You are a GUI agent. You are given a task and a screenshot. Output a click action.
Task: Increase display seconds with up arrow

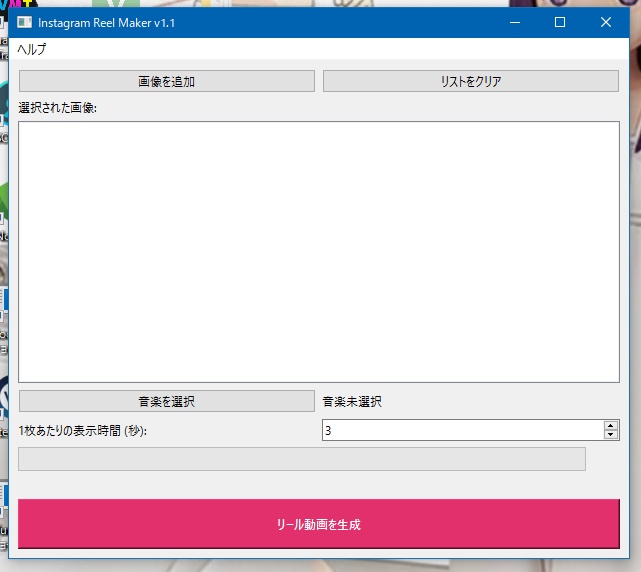[x=611, y=425]
